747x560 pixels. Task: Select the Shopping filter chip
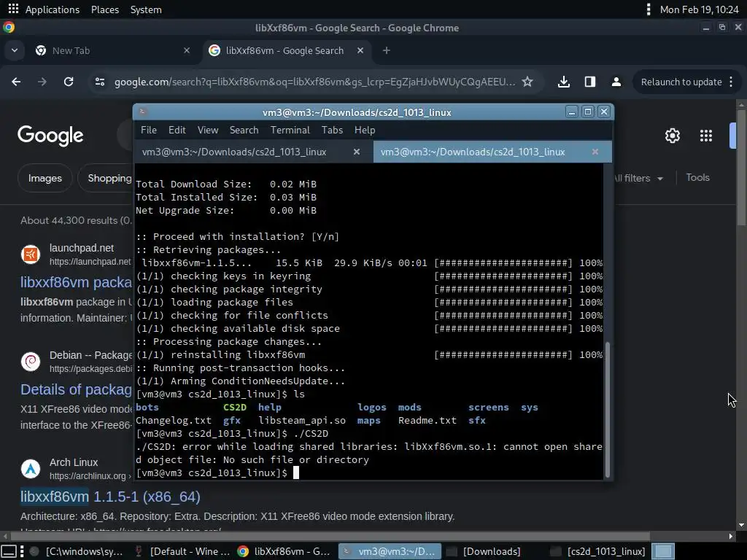click(109, 178)
